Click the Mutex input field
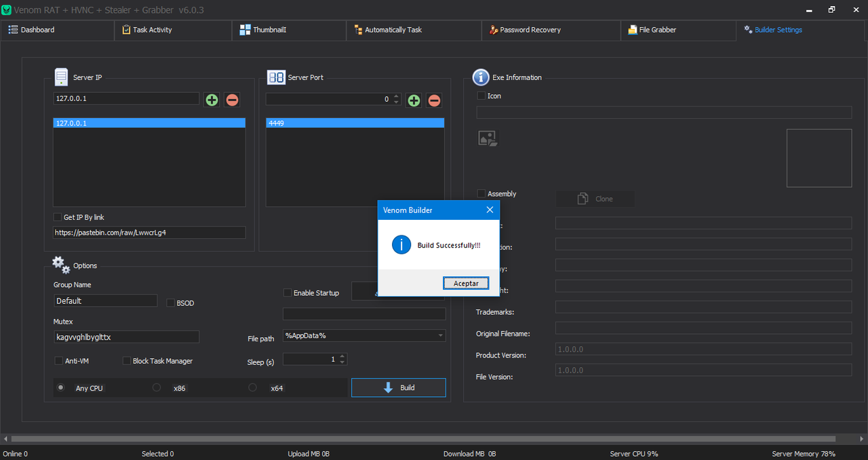Viewport: 868px width, 460px height. (126, 337)
